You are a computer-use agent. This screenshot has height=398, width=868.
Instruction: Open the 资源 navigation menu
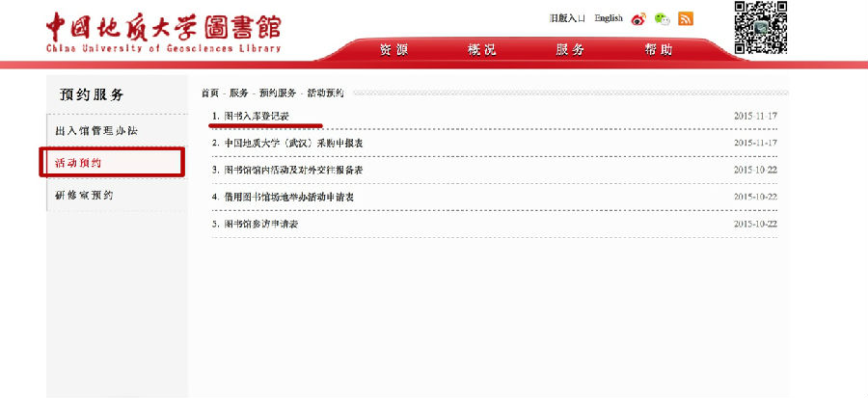pyautogui.click(x=393, y=50)
